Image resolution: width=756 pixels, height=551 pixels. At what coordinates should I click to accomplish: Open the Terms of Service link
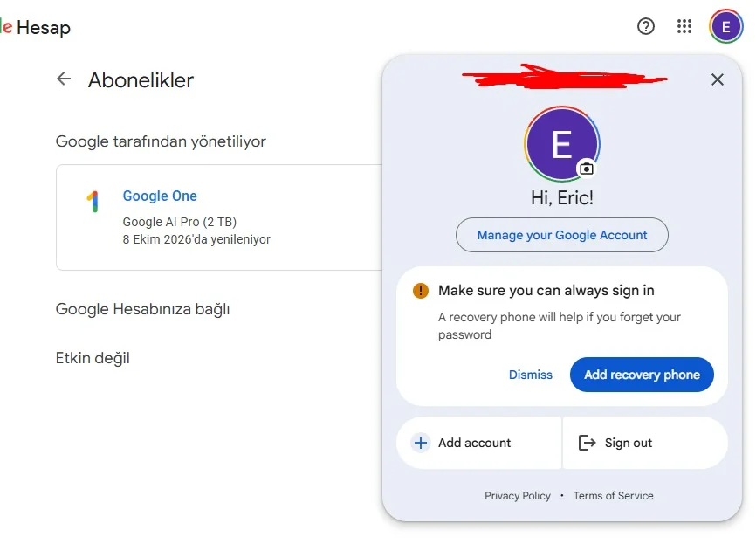click(x=613, y=496)
